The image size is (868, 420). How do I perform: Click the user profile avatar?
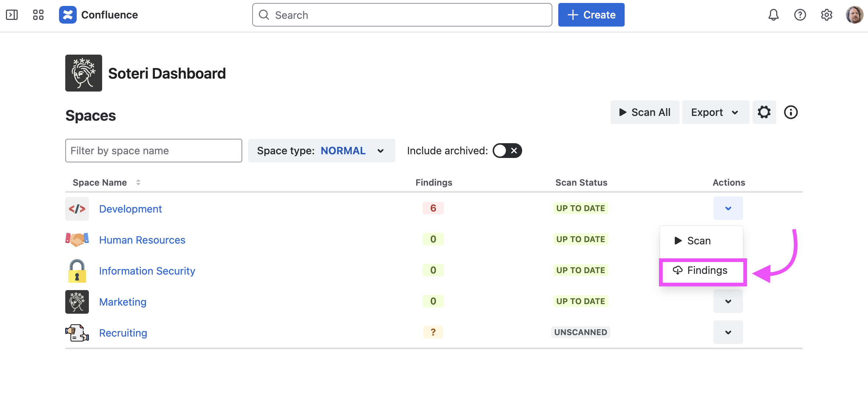tap(854, 15)
